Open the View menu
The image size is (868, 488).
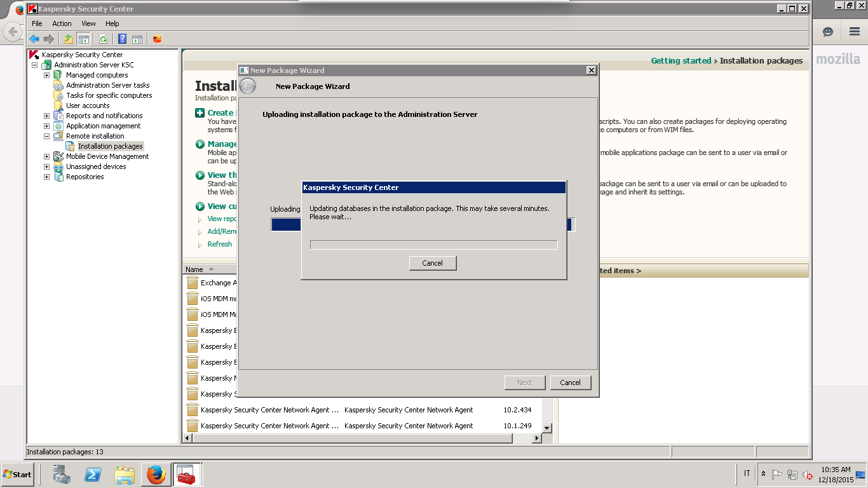[88, 24]
